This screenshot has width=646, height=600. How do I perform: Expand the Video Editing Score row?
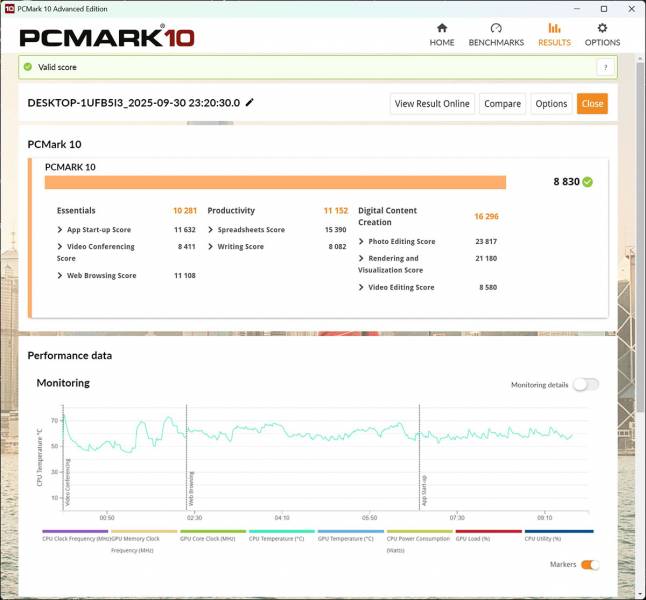[x=362, y=287]
